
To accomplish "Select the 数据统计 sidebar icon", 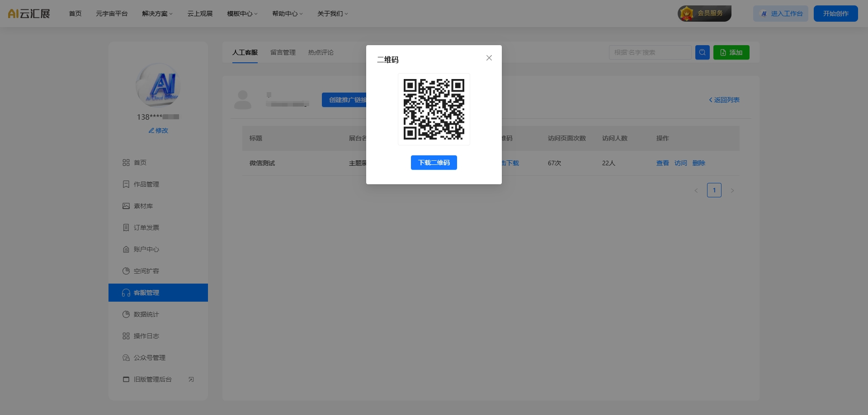I will pos(127,314).
